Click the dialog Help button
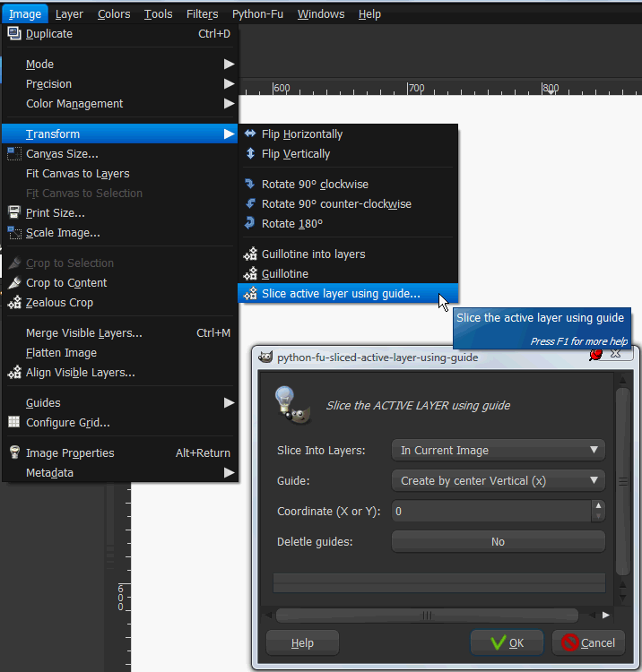This screenshot has height=672, width=642. tap(302, 642)
